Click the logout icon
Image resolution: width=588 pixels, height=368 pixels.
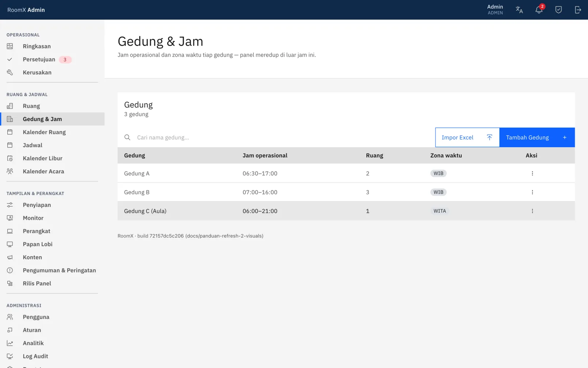pos(578,10)
